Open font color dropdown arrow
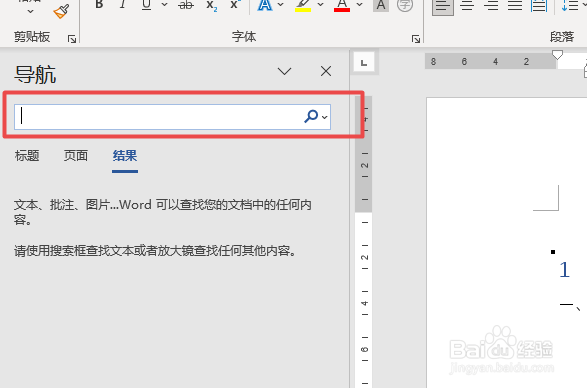Screen dimensions: 587x388 (359, 4)
